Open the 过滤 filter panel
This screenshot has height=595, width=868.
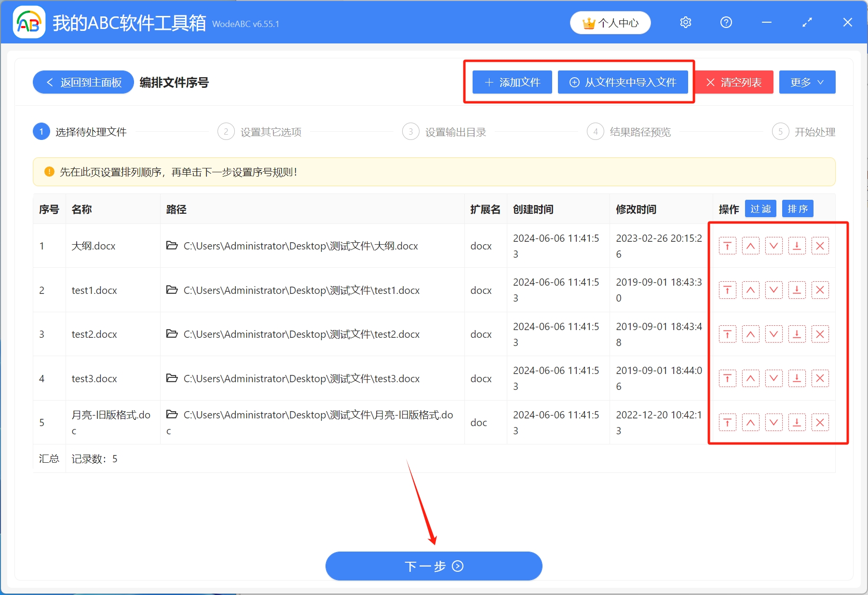pyautogui.click(x=760, y=208)
